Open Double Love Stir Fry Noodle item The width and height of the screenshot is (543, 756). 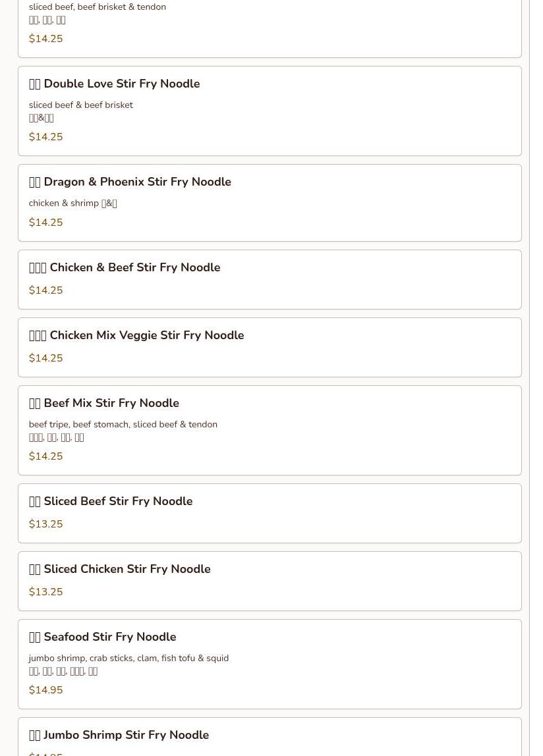(115, 84)
